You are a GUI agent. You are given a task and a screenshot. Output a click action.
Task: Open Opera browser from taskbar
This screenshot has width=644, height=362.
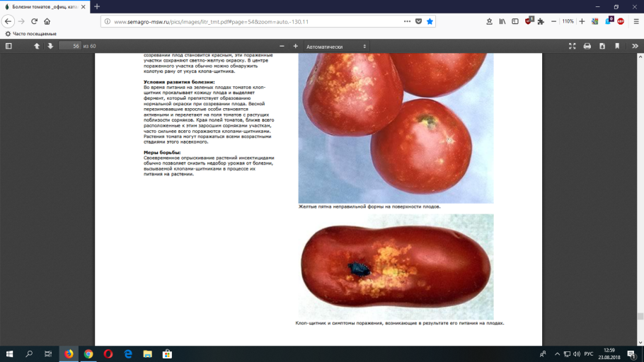(108, 354)
